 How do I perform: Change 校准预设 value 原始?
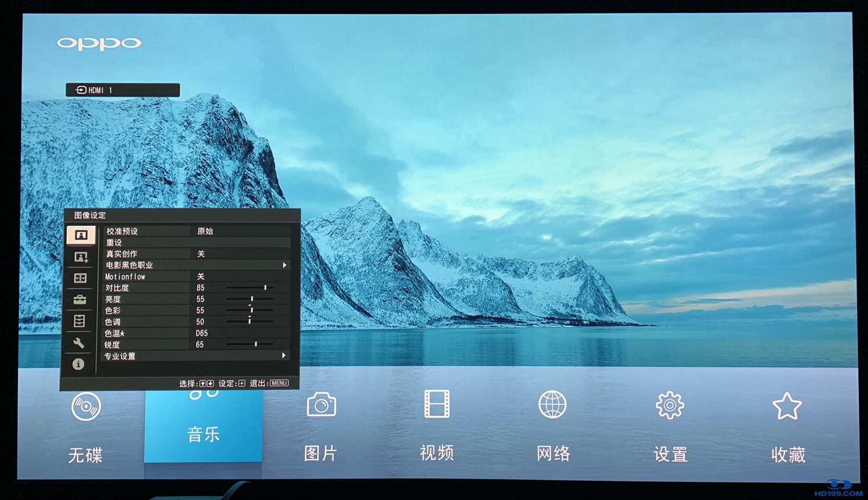[x=205, y=231]
